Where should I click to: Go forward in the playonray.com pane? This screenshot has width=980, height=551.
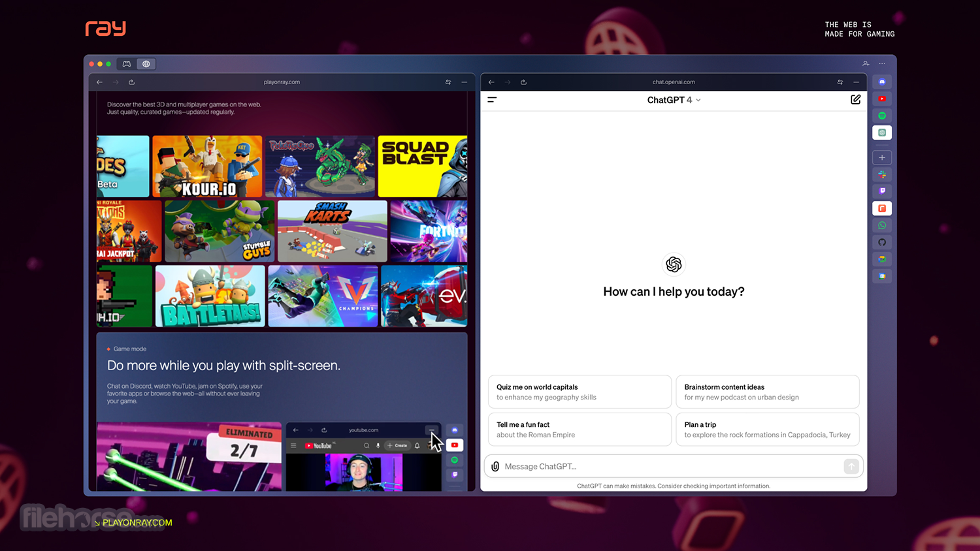116,82
